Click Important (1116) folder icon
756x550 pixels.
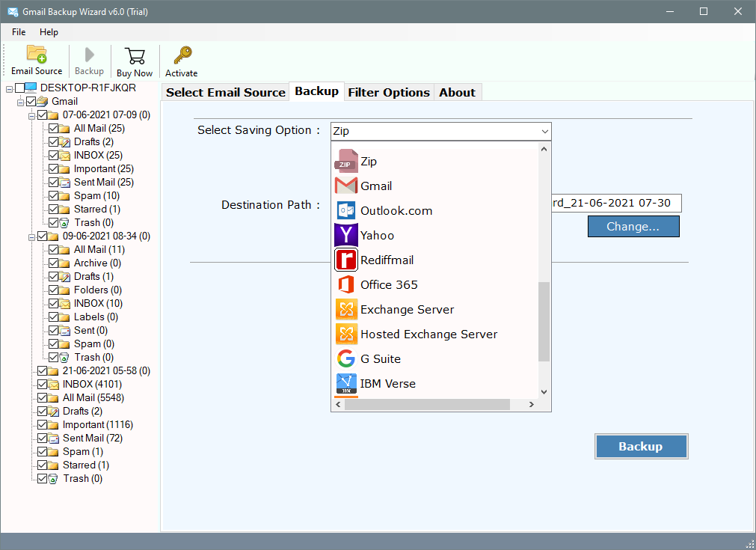coord(53,424)
